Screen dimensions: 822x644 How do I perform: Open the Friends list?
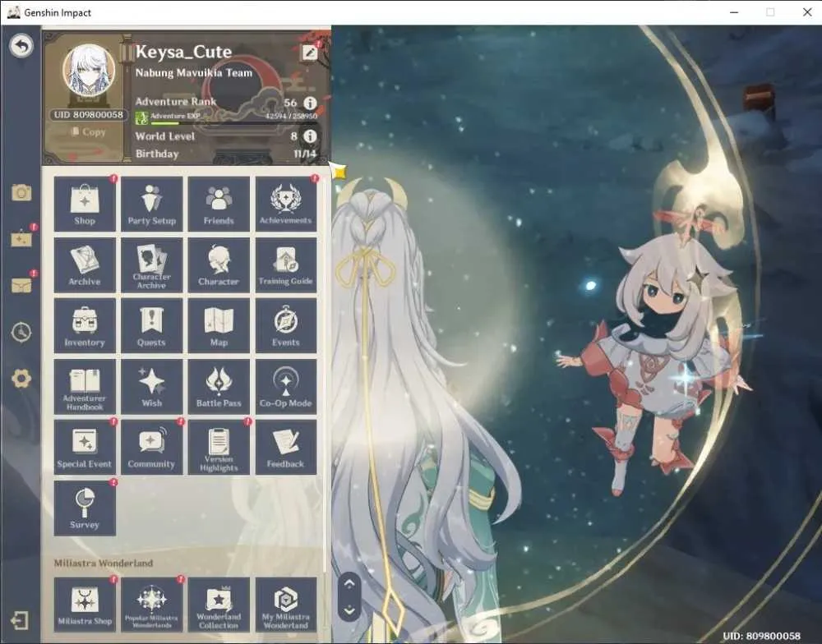click(x=219, y=204)
